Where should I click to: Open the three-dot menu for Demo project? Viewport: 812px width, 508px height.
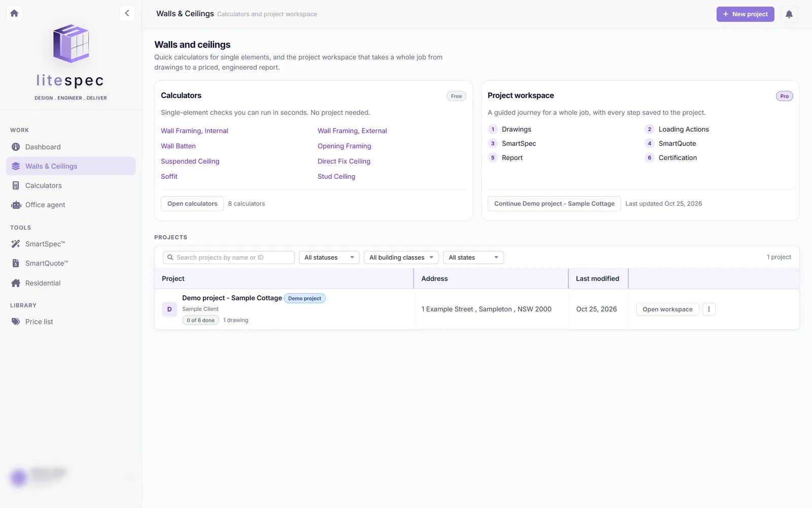click(x=709, y=309)
